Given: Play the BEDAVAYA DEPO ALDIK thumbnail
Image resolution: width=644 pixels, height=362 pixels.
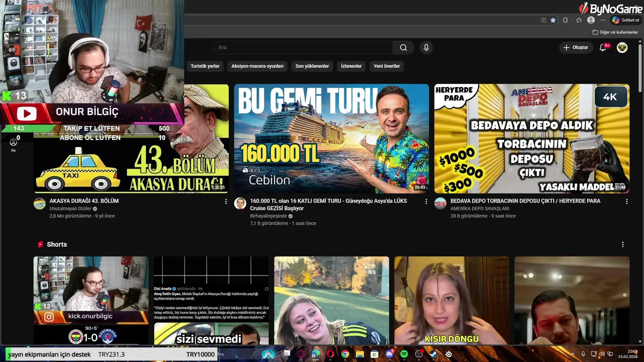Looking at the screenshot, I should pyautogui.click(x=532, y=138).
